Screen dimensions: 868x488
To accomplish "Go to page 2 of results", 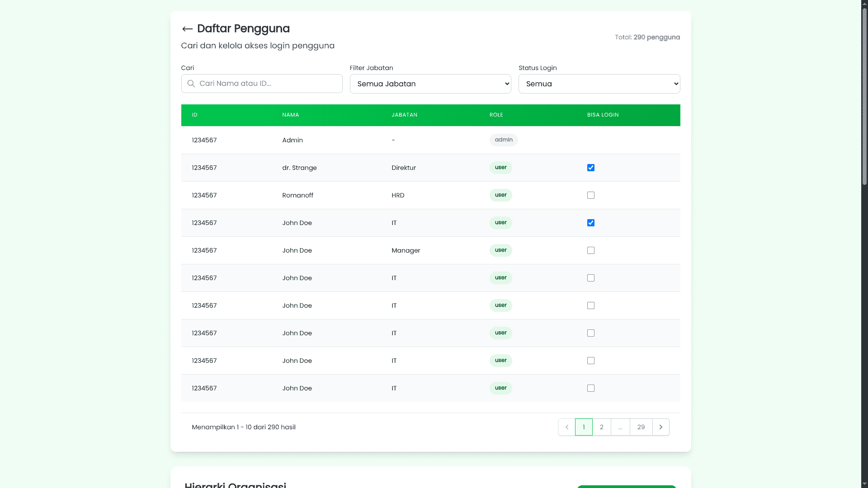I will 602,427.
